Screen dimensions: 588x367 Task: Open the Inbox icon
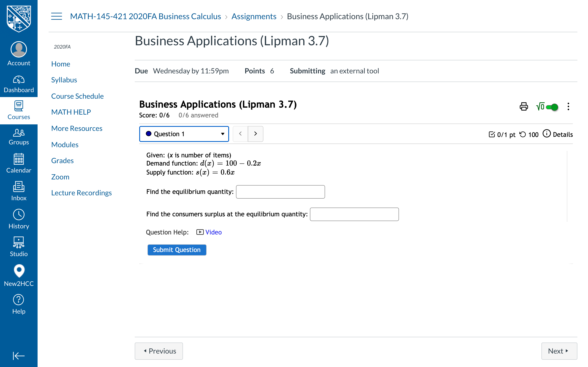(19, 191)
